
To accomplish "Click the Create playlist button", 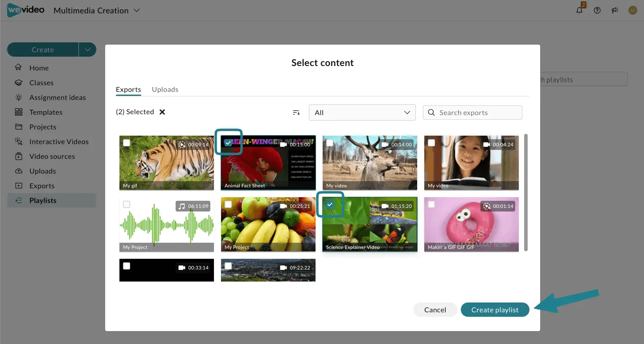I will click(x=495, y=310).
